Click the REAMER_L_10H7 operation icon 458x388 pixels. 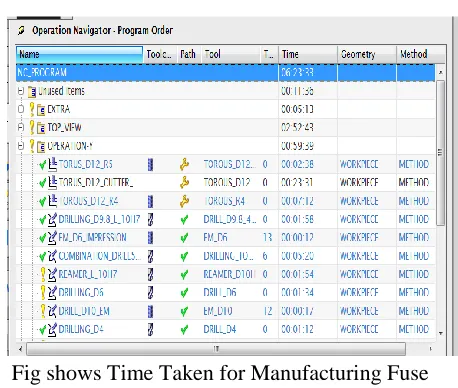53,274
